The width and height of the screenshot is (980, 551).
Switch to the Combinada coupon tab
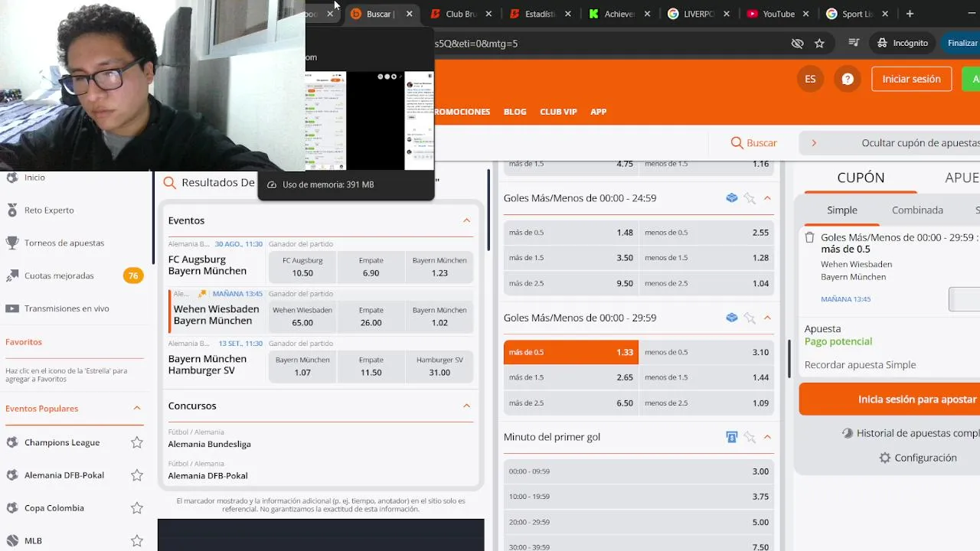point(917,210)
